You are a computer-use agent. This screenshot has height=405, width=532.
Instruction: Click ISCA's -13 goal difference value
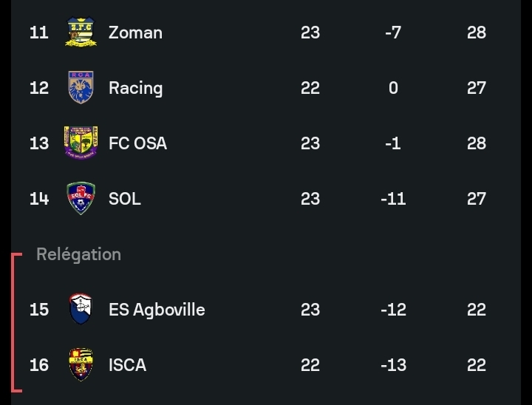point(393,364)
